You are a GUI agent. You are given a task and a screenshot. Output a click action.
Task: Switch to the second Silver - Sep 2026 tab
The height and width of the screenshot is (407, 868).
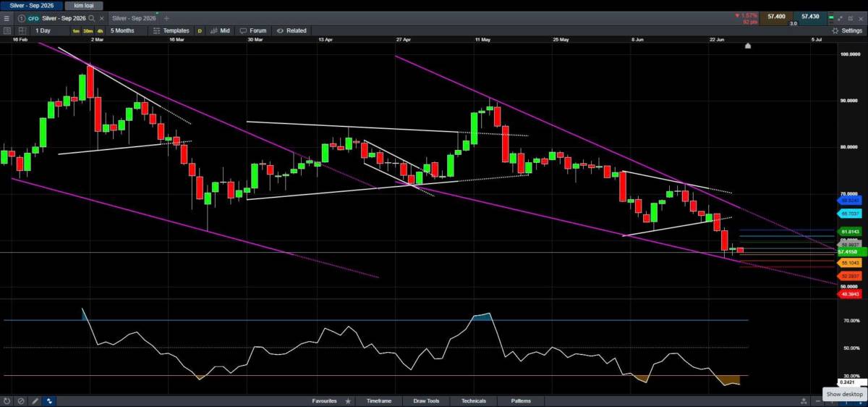135,17
